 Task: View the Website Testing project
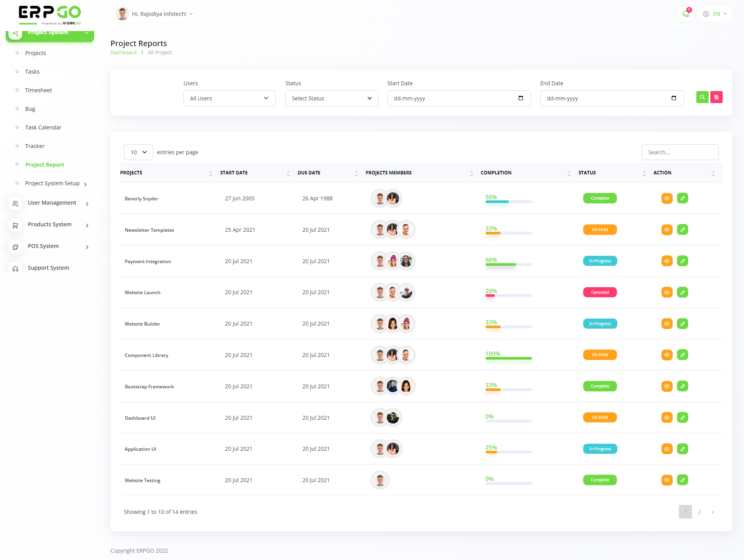pyautogui.click(x=667, y=480)
